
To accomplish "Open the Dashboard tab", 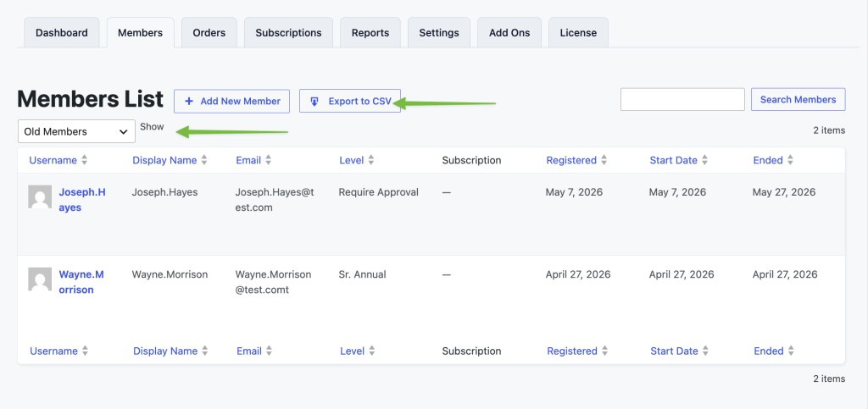I will coord(61,33).
